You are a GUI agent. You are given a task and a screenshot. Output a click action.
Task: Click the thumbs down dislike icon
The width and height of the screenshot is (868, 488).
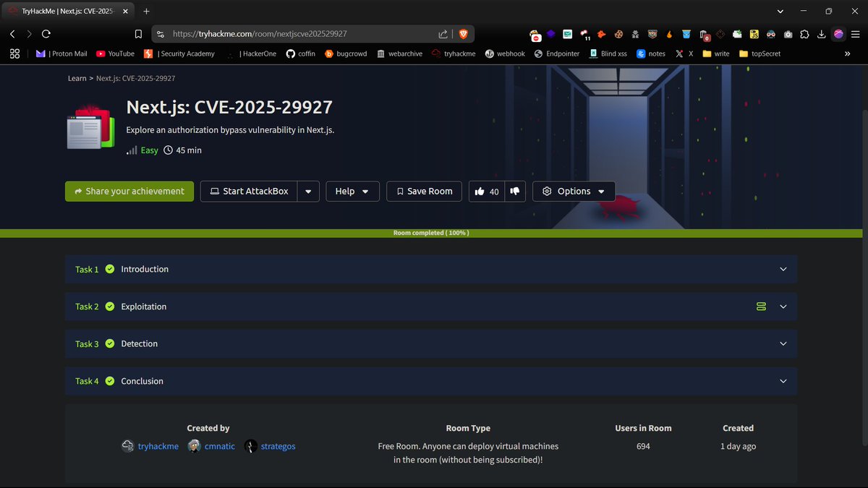515,192
